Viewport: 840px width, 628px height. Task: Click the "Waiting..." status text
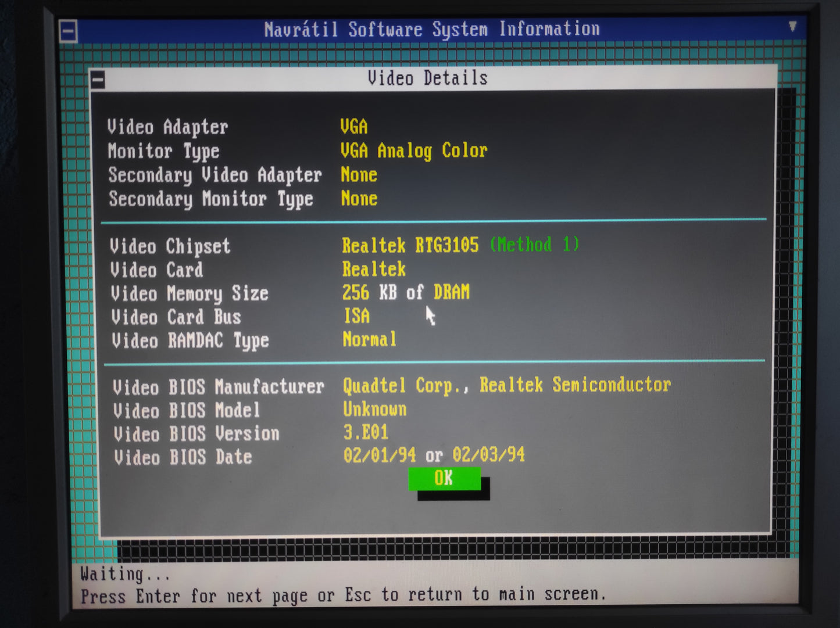pos(125,575)
